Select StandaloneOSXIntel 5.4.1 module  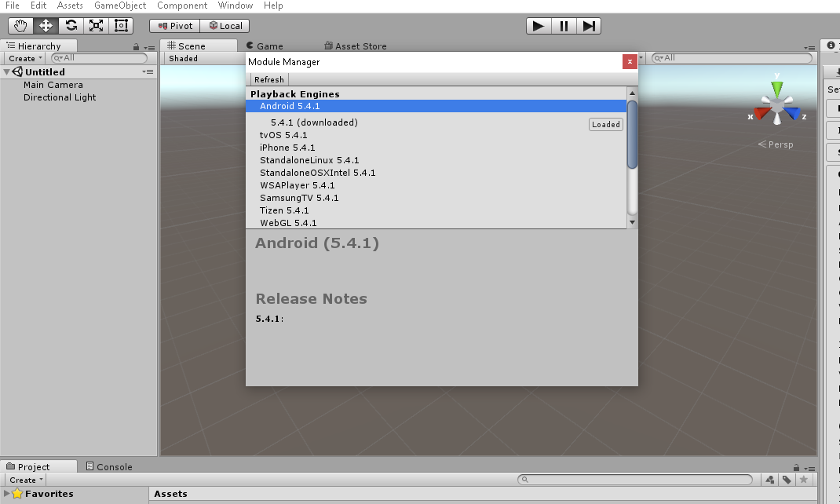click(x=318, y=173)
